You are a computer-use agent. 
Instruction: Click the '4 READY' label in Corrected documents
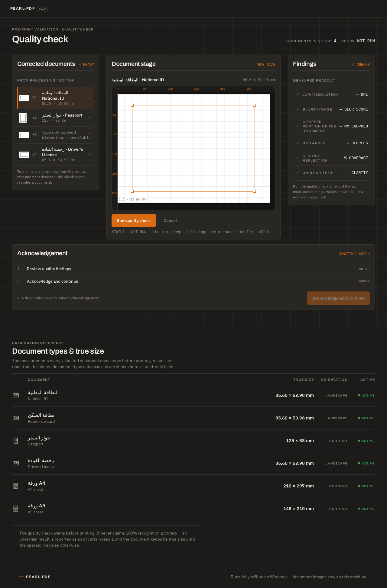tap(86, 65)
